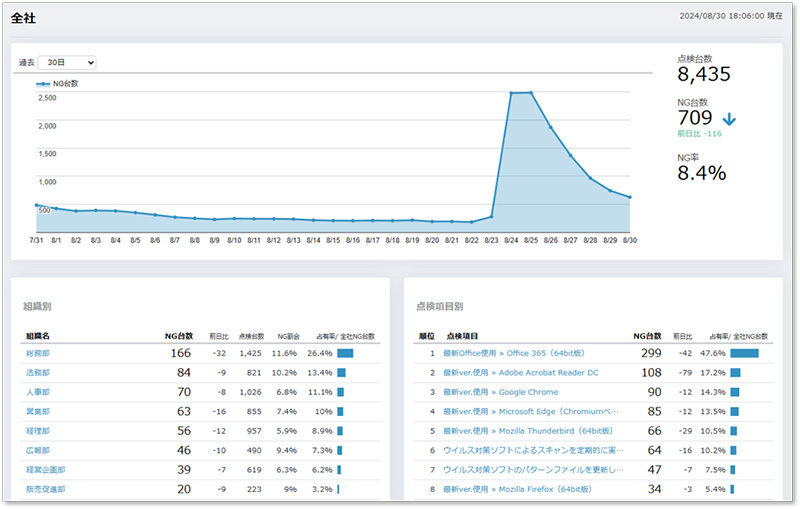Screen dimensions: 800x509
Task: Click the NG台数 header in 点検項目別 table
Action: point(647,336)
